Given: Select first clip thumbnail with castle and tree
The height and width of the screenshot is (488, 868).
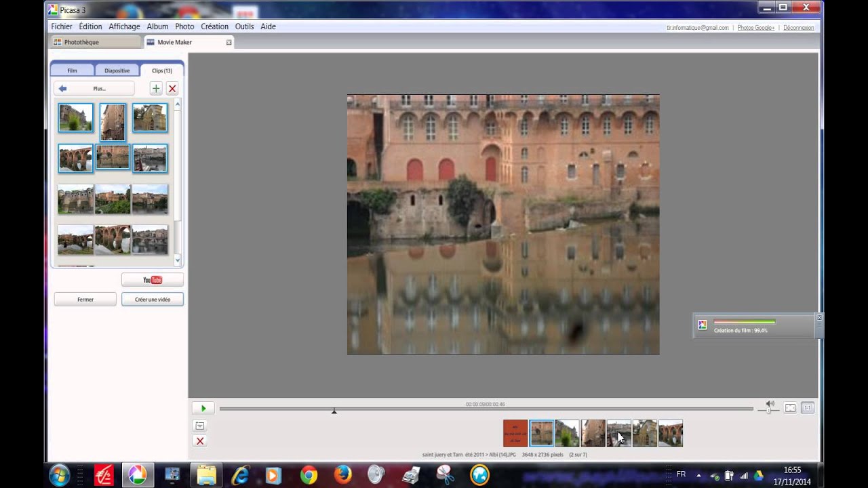Looking at the screenshot, I should tap(75, 118).
